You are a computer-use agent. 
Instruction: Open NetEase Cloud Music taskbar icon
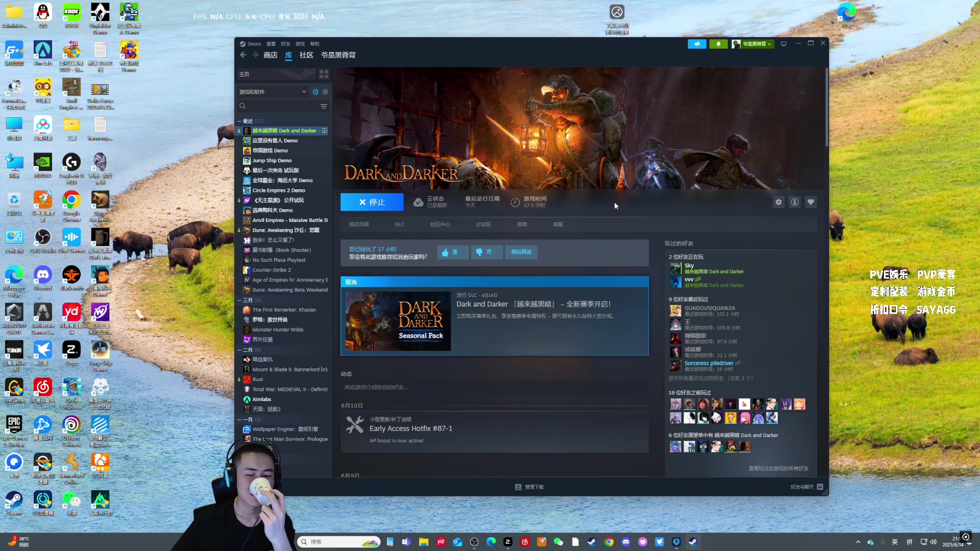click(x=525, y=542)
